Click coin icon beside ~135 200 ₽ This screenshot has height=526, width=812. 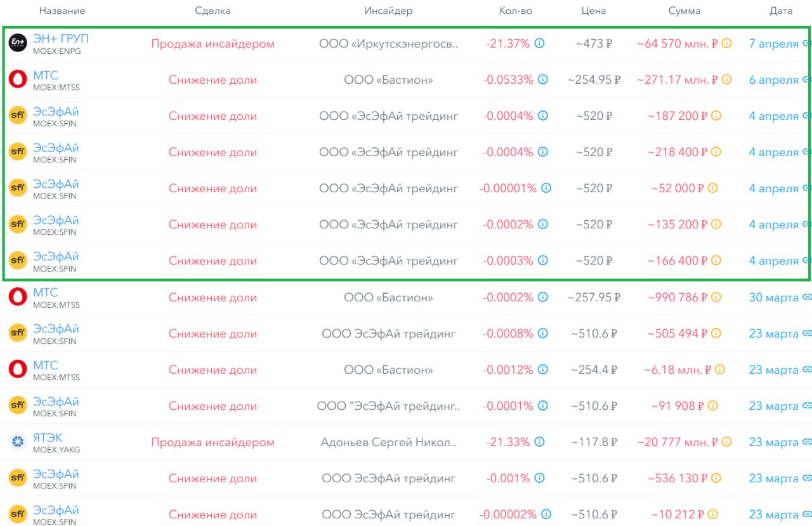pos(716,225)
